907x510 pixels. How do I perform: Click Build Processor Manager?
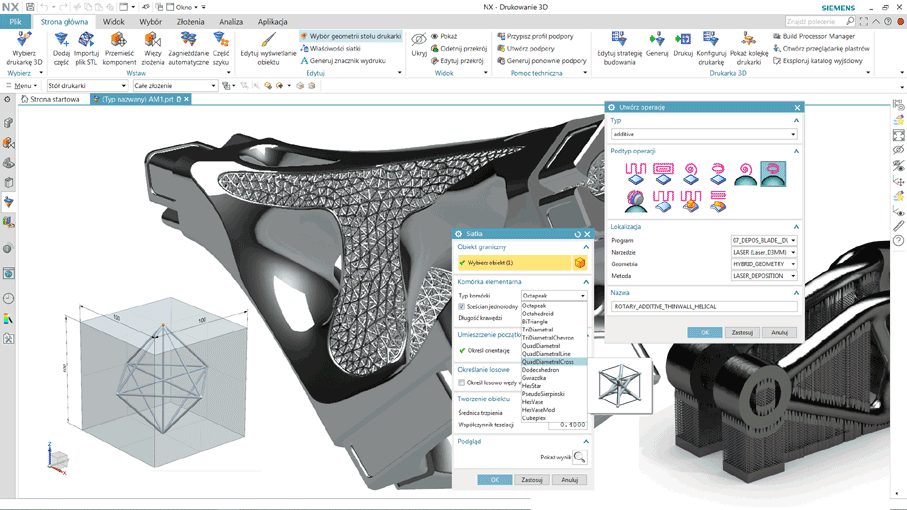(x=814, y=36)
